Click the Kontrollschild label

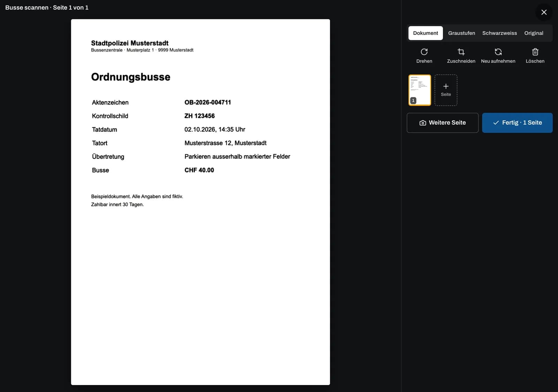pyautogui.click(x=110, y=116)
